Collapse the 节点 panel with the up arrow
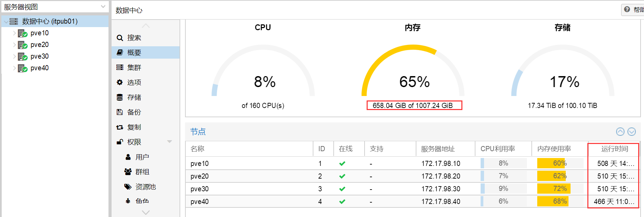The image size is (644, 217). click(620, 132)
